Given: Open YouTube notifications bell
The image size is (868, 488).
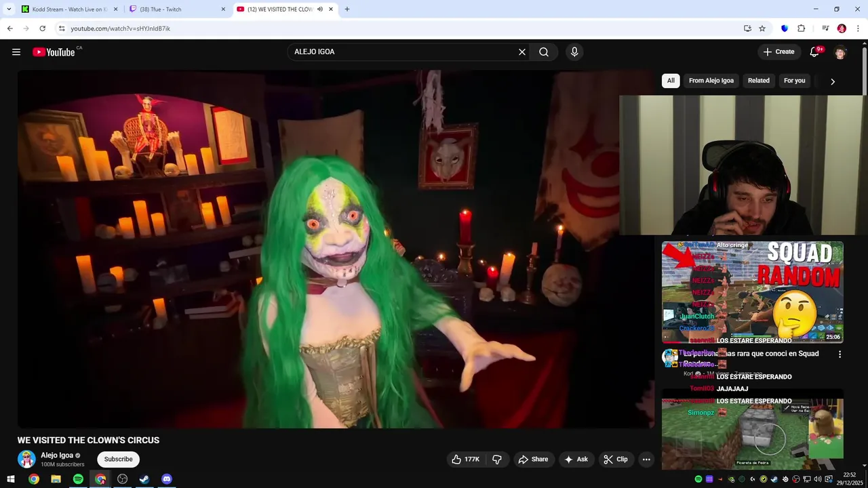Looking at the screenshot, I should pos(815,52).
